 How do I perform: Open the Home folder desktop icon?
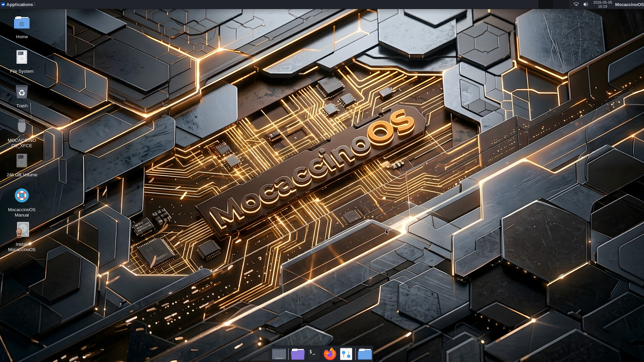click(x=22, y=23)
